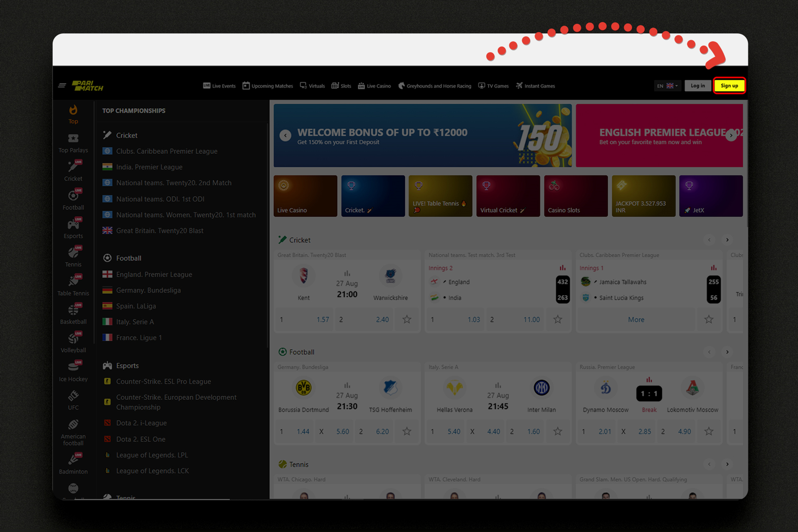Open Upcoming Matches in top navigation

point(268,86)
